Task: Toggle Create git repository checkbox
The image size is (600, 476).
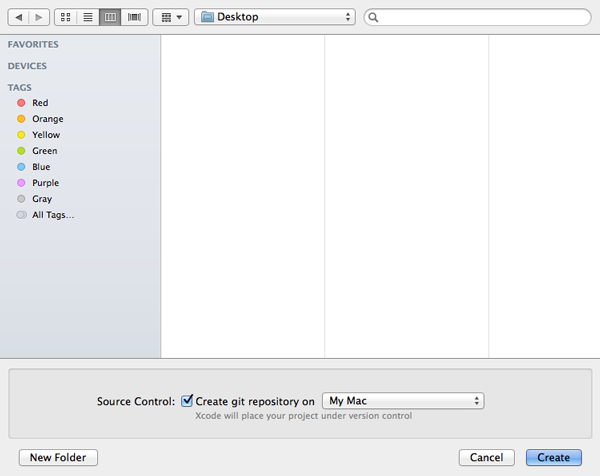Action: (187, 401)
